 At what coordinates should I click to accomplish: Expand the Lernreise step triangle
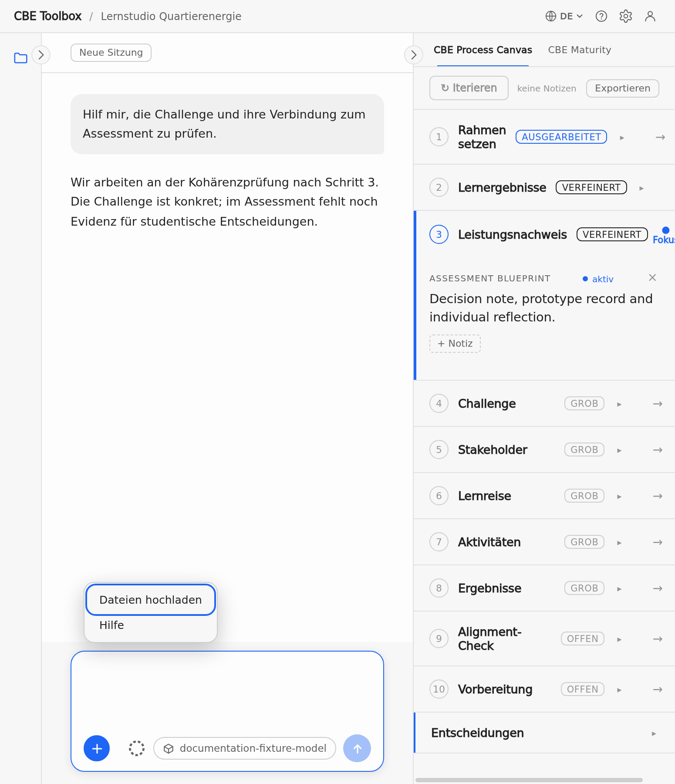coord(619,497)
